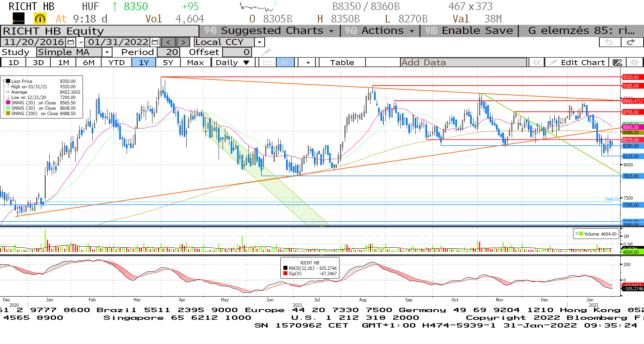
Task: Open the Daily periodicity dropdown
Action: (233, 62)
